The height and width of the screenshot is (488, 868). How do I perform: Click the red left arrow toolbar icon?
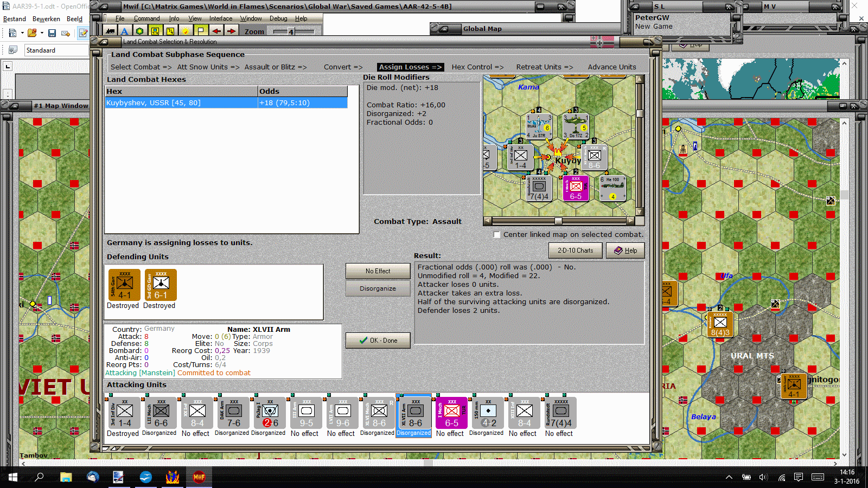pyautogui.click(x=216, y=31)
